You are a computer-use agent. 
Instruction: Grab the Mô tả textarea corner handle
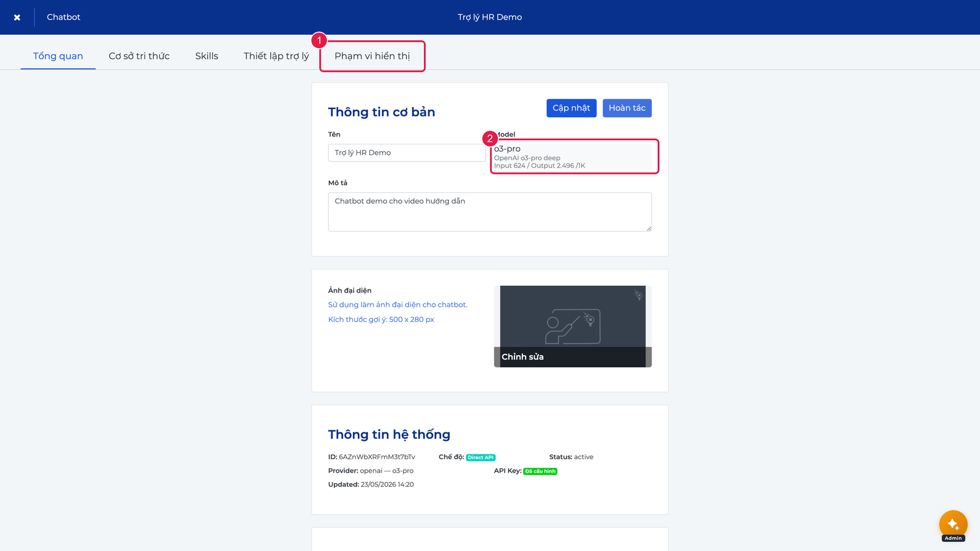(x=649, y=228)
